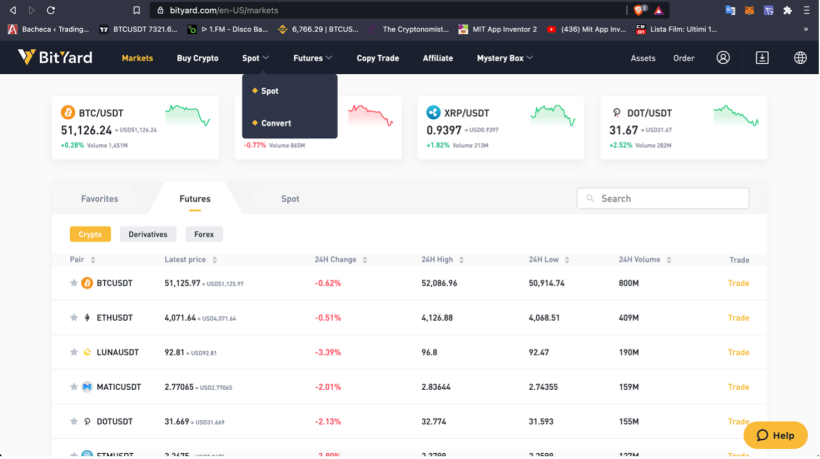Open the language globe icon

[800, 58]
